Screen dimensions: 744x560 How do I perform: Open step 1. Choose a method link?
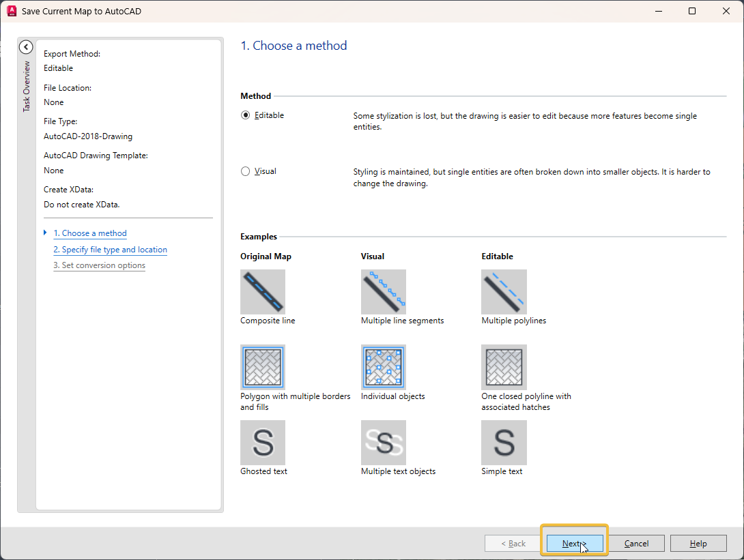pos(89,233)
